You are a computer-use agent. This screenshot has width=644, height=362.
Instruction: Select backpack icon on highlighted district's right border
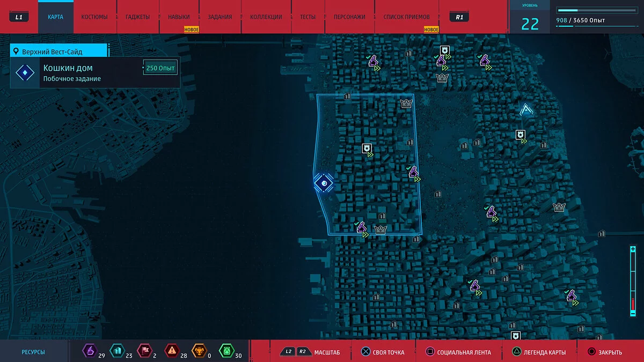(x=413, y=172)
